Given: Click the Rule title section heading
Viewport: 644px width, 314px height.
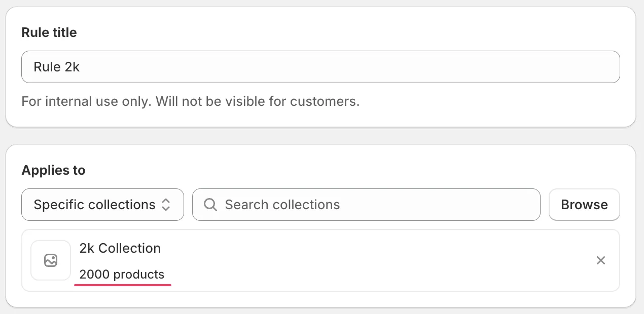Looking at the screenshot, I should click(x=49, y=32).
